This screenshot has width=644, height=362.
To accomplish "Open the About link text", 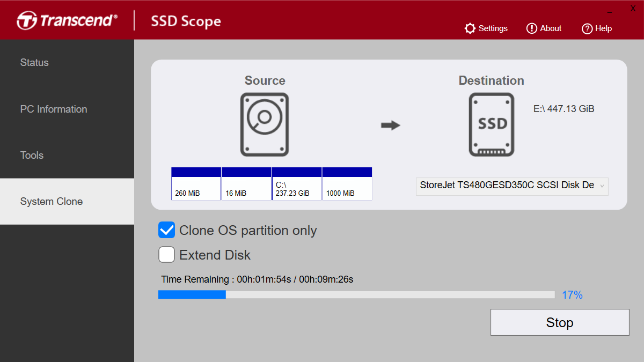I will click(551, 28).
